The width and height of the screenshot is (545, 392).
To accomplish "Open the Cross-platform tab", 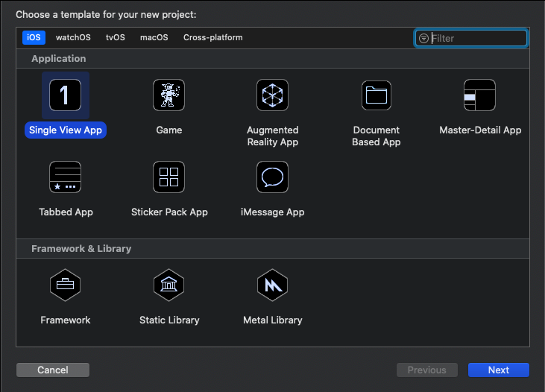I will coord(213,37).
